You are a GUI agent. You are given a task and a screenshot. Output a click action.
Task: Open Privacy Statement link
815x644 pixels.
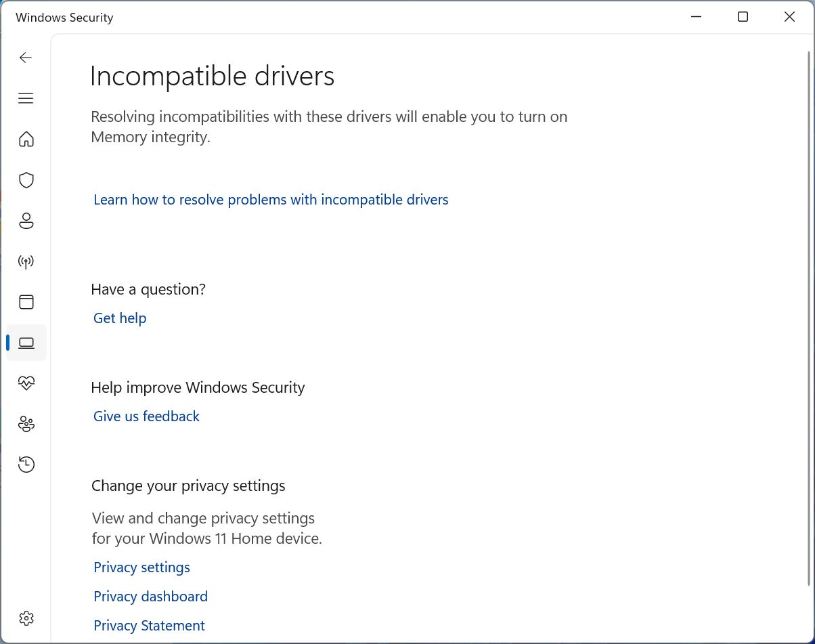coord(149,626)
